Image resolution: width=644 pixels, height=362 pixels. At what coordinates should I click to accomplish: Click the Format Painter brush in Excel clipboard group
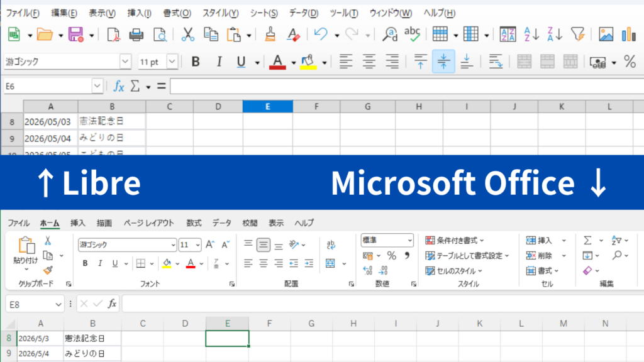[48, 270]
